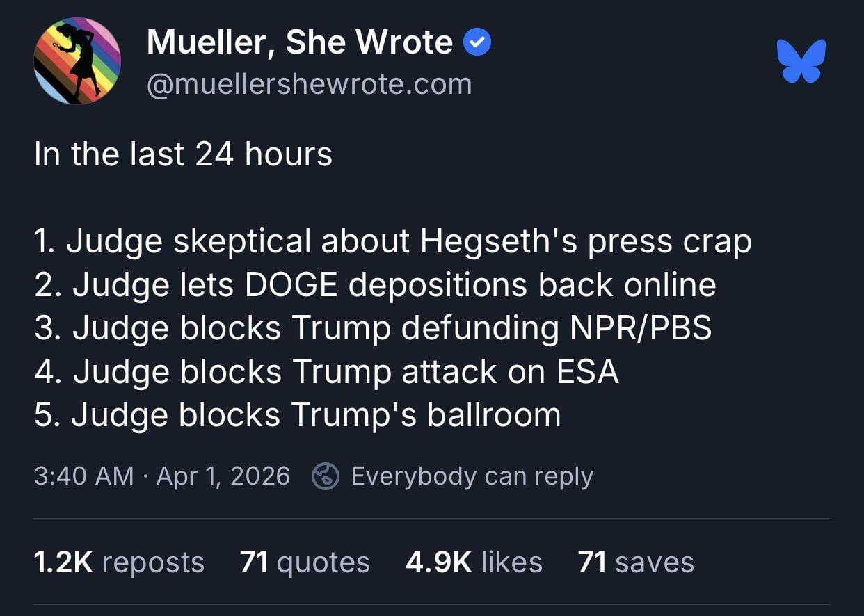Click the line about Trump's ballroom
The image size is (864, 616).
(x=297, y=415)
